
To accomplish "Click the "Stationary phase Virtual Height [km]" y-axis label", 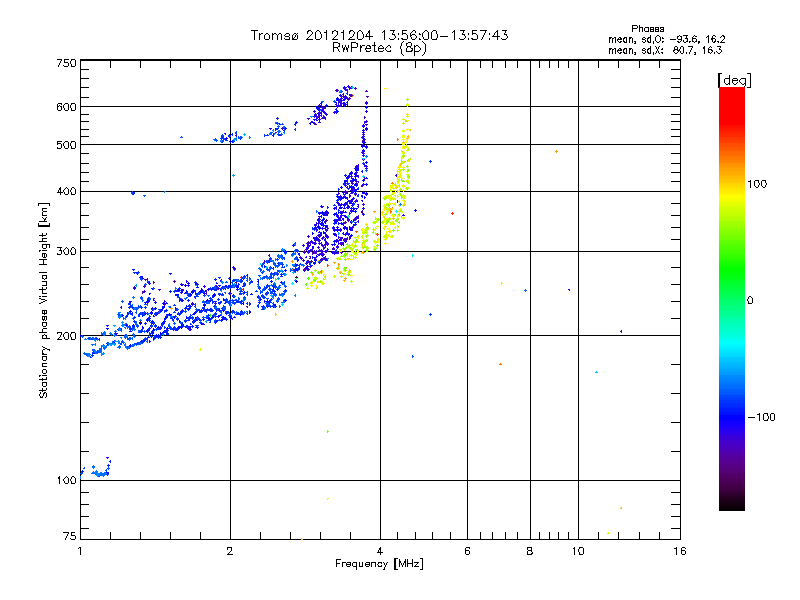I will pos(43,300).
